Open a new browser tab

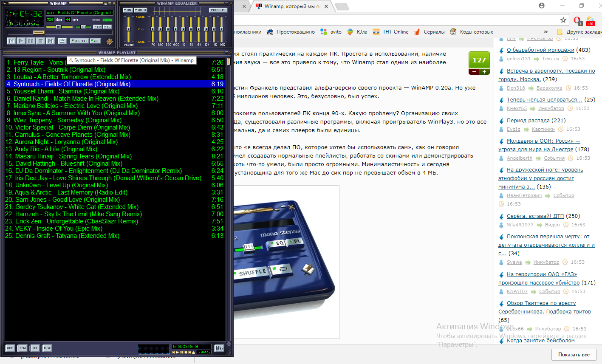[x=342, y=6]
